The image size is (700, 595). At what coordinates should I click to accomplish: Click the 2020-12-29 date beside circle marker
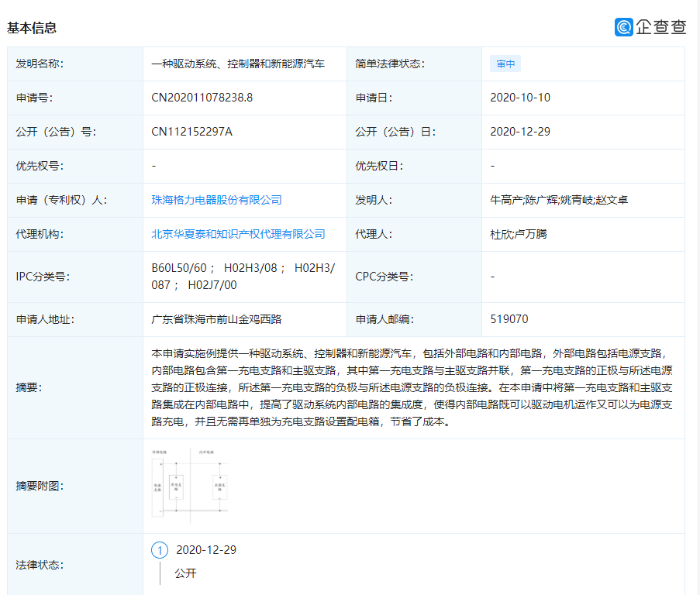tap(206, 550)
